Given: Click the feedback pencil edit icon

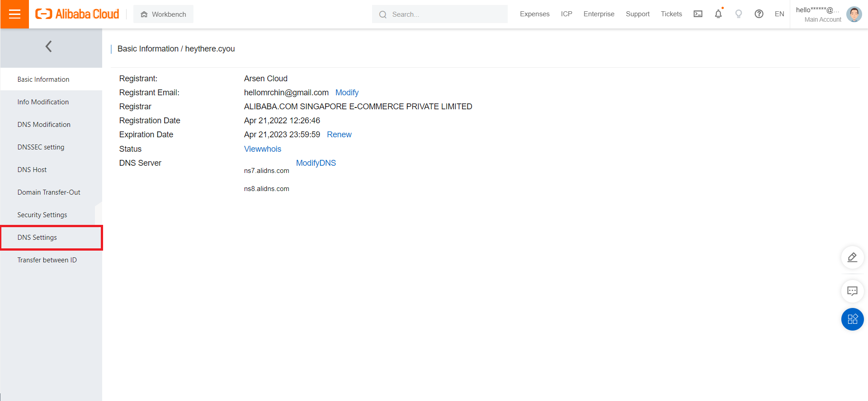Looking at the screenshot, I should (x=852, y=257).
